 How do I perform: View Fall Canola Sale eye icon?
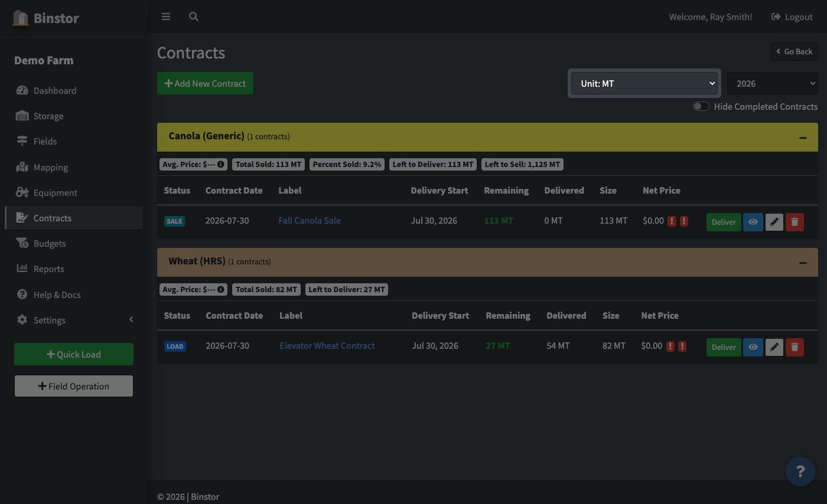click(753, 222)
